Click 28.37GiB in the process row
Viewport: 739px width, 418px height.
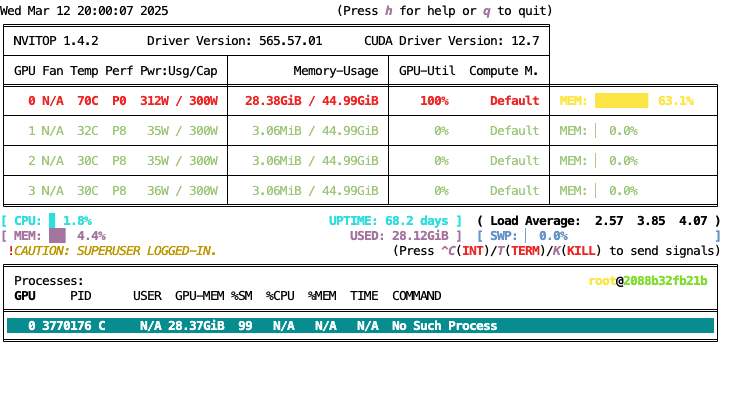pyautogui.click(x=196, y=326)
